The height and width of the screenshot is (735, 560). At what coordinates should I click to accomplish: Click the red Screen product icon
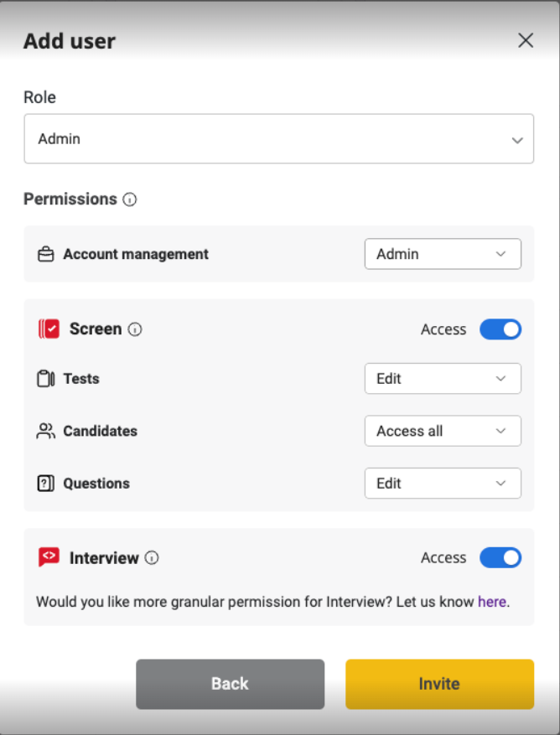click(49, 329)
